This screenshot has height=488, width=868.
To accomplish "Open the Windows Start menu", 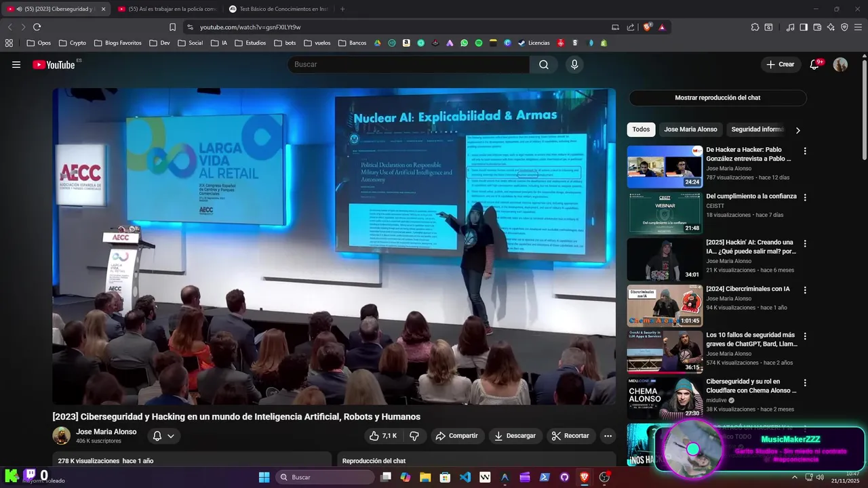I will pos(264,477).
